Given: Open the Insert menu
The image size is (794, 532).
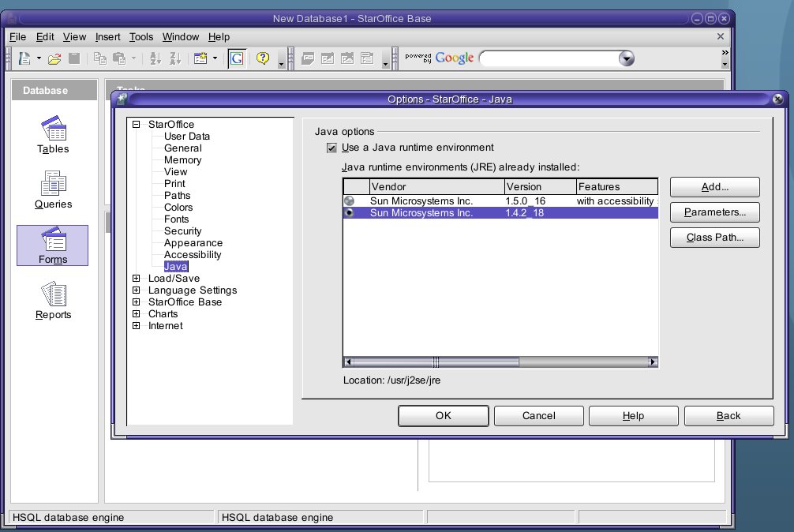Looking at the screenshot, I should [108, 37].
